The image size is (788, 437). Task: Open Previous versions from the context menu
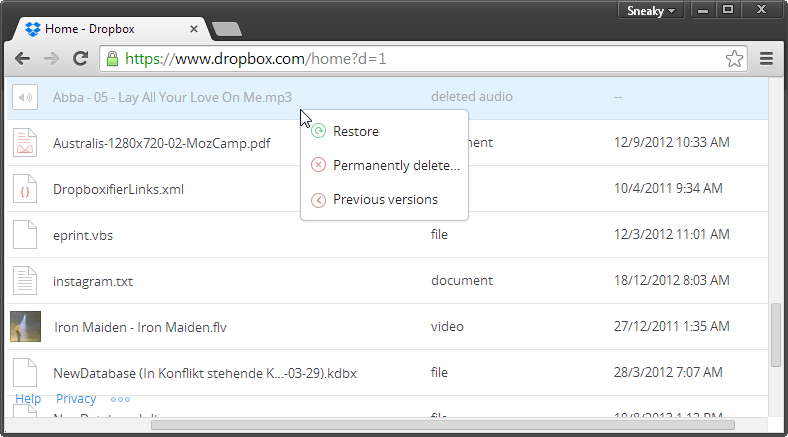(385, 199)
